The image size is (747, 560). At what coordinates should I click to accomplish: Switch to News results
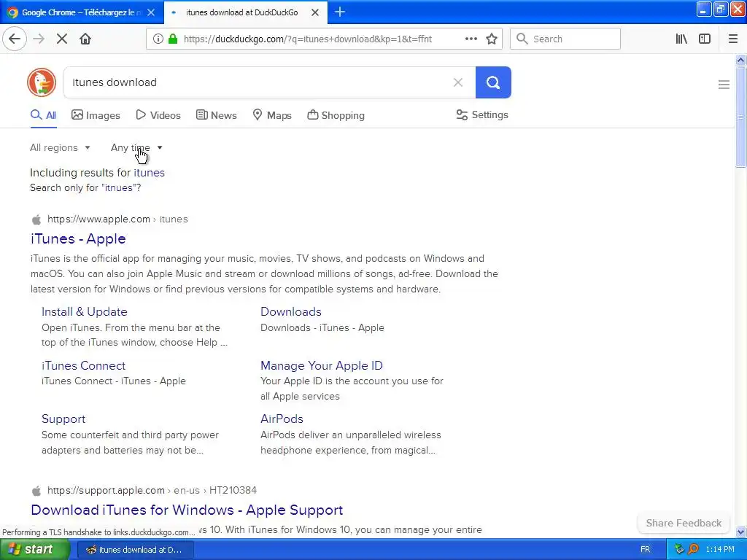[x=216, y=115]
